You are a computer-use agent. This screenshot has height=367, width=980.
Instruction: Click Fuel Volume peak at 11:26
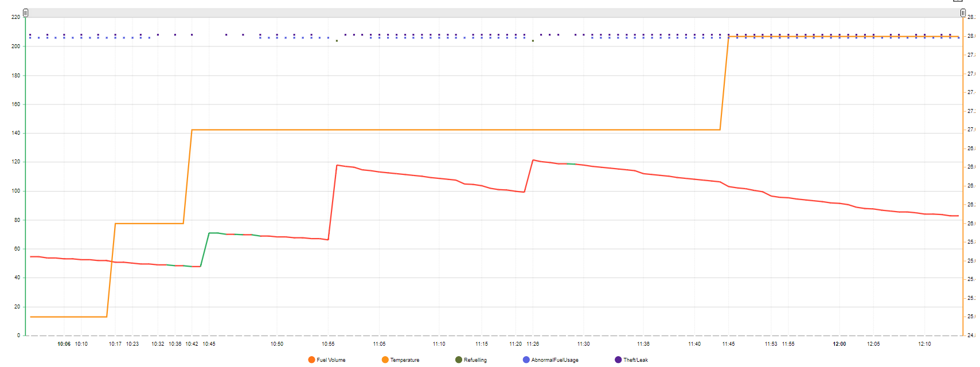tap(533, 160)
